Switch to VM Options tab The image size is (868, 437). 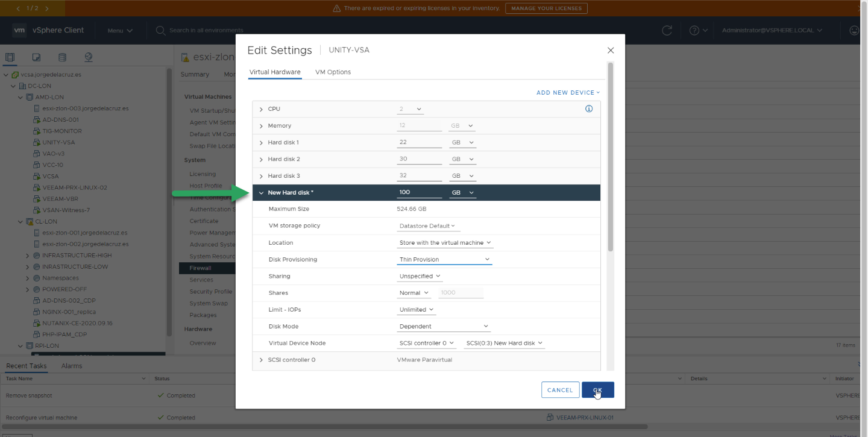point(333,72)
